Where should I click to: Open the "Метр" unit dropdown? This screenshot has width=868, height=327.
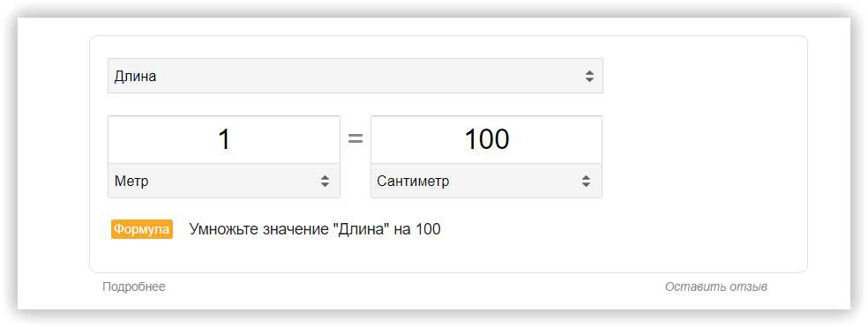click(224, 181)
